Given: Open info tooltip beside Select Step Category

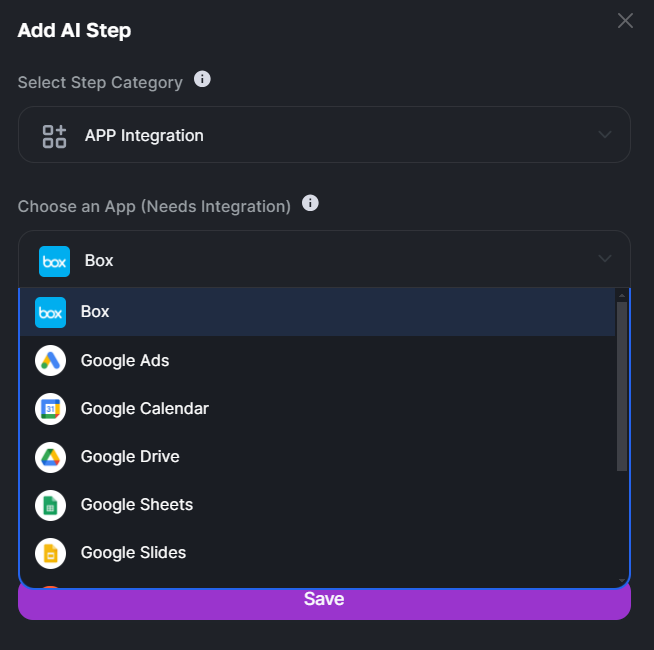Looking at the screenshot, I should pyautogui.click(x=202, y=79).
